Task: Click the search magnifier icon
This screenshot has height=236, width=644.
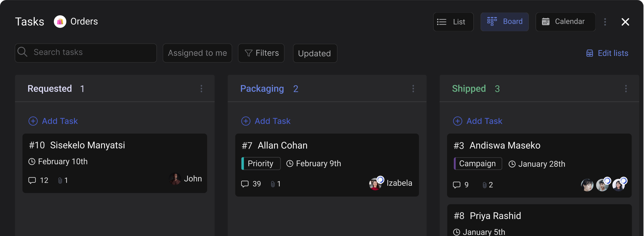Action: [x=23, y=52]
